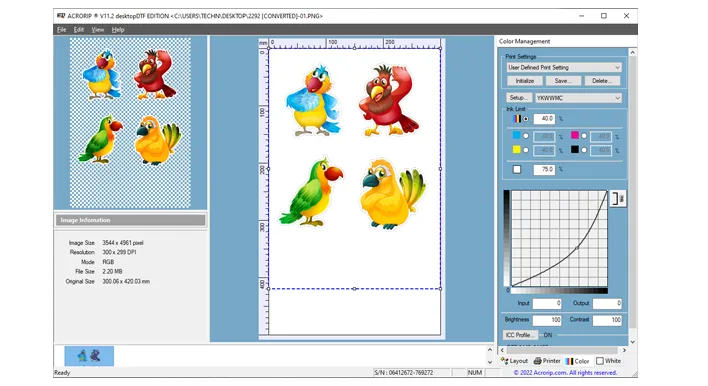Click the white ink swatch icon
The height and width of the screenshot is (386, 708).
pos(517,169)
